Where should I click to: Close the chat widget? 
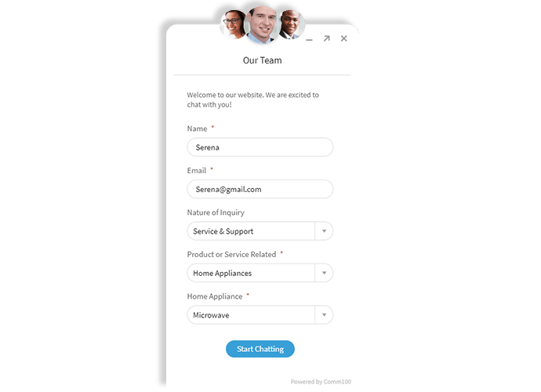(344, 38)
